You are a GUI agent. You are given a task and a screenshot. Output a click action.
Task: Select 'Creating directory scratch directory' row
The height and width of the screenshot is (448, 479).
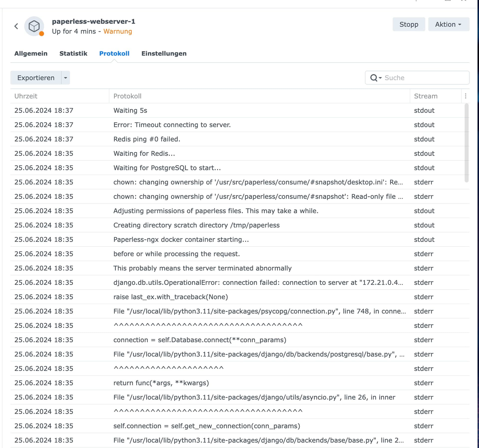pyautogui.click(x=240, y=225)
